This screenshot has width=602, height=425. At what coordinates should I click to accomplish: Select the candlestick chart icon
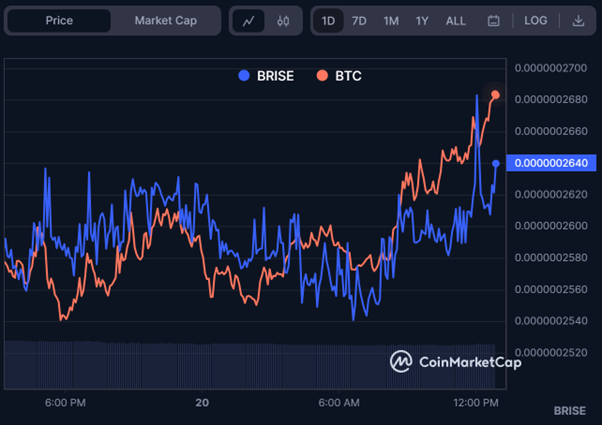(283, 20)
